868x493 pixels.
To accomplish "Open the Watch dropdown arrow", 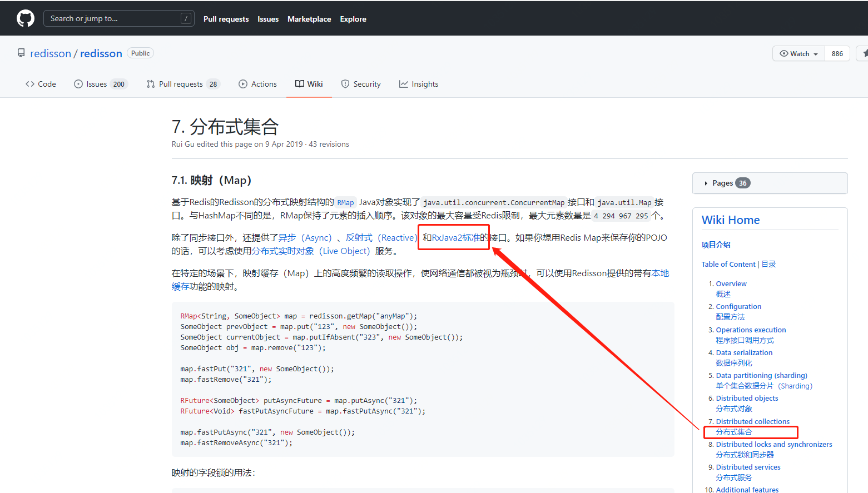I will (x=817, y=53).
